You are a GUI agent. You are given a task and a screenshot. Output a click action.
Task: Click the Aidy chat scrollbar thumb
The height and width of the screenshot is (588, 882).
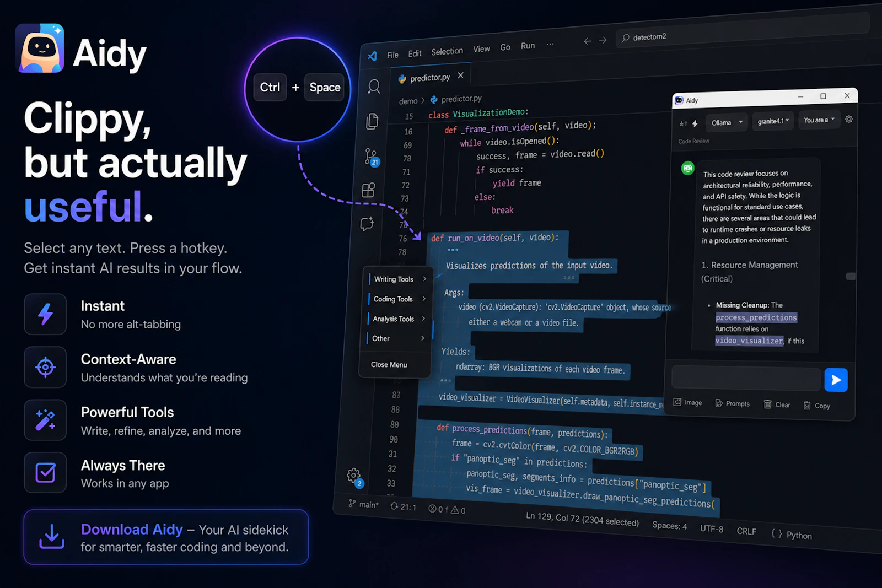click(851, 276)
